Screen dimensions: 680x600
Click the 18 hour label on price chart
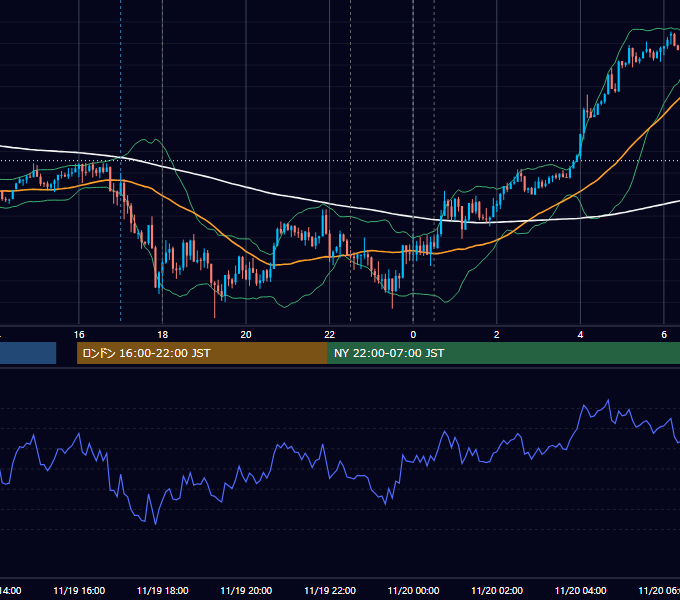coord(163,335)
